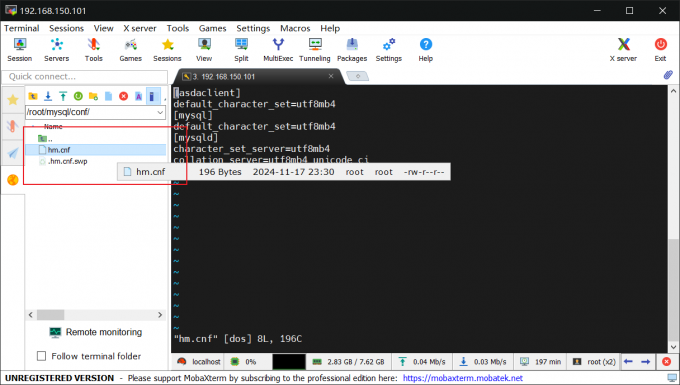
Task: Click the Help question mark icon
Action: [425, 50]
